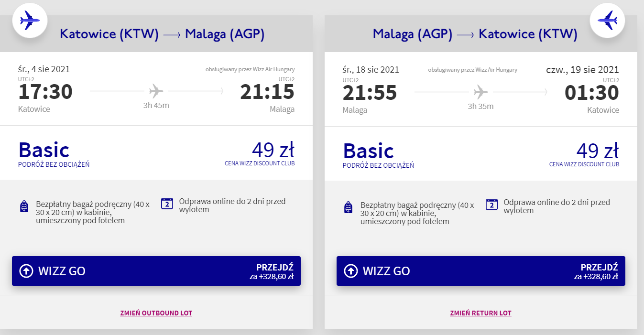Click the up-arrow icon on the return WIZZ GO button
644x335 pixels.
click(350, 271)
